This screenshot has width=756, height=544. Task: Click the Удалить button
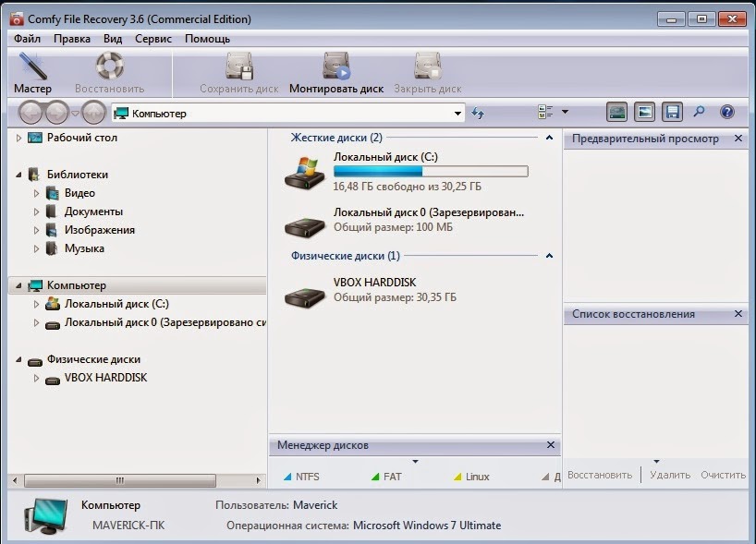pos(670,475)
